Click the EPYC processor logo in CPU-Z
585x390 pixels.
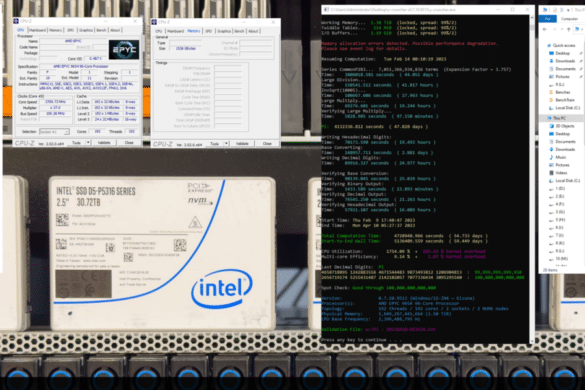click(x=124, y=50)
